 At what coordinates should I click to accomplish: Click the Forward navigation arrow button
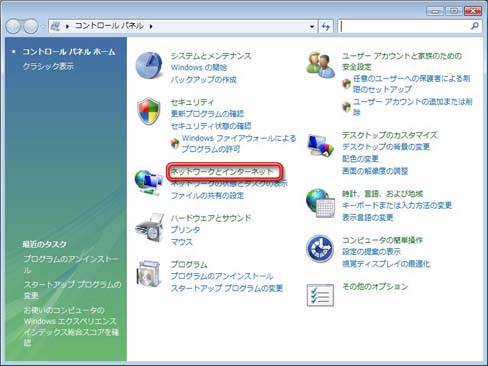coord(31,26)
